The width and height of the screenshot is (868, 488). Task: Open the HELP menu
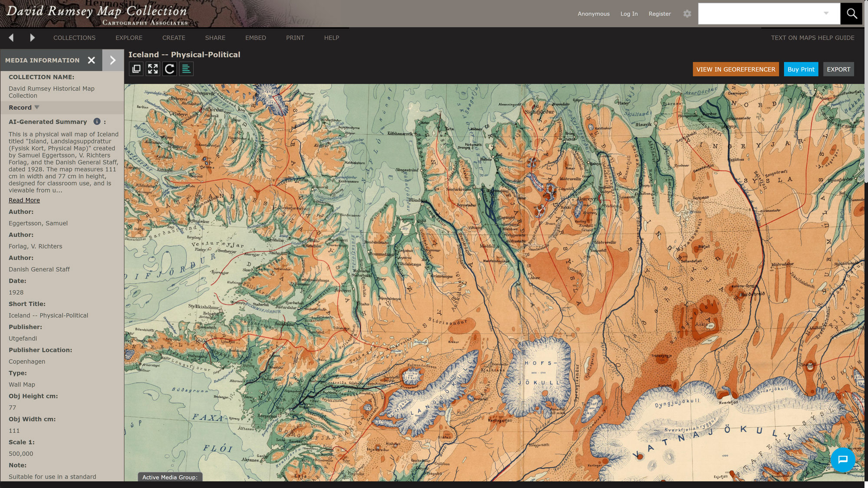pos(332,38)
